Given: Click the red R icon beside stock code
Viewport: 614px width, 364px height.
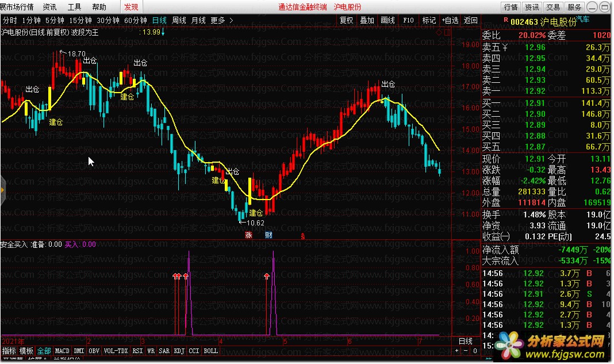Looking at the screenshot, I should click(505, 19).
